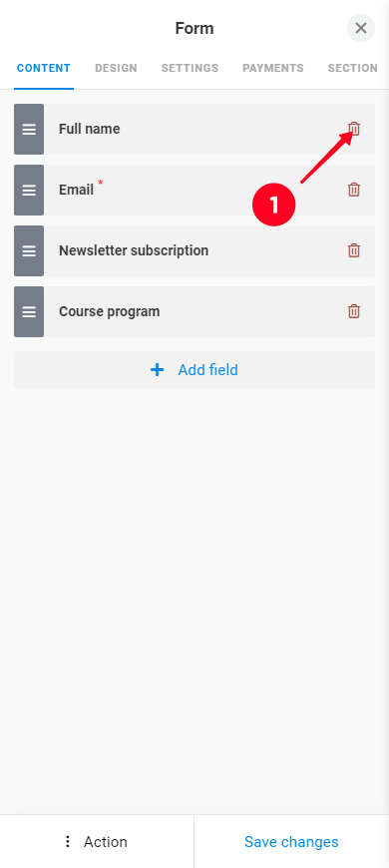The height and width of the screenshot is (868, 389).
Task: Open the Full name field settings
Action: coord(194,129)
